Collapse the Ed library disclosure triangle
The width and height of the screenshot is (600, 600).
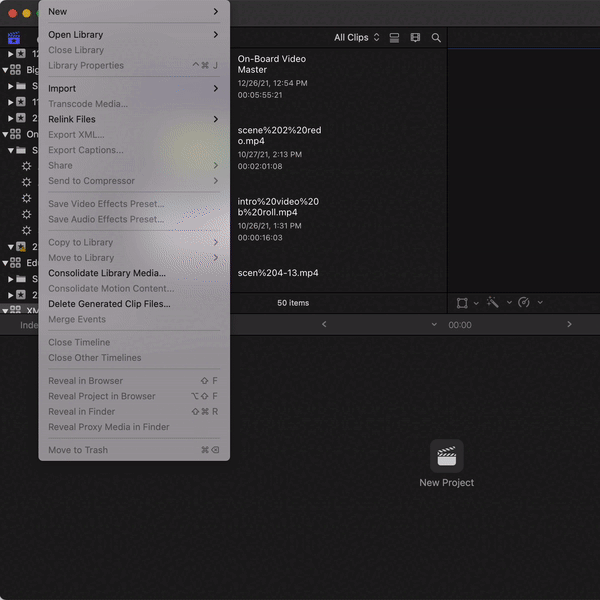tap(5, 263)
